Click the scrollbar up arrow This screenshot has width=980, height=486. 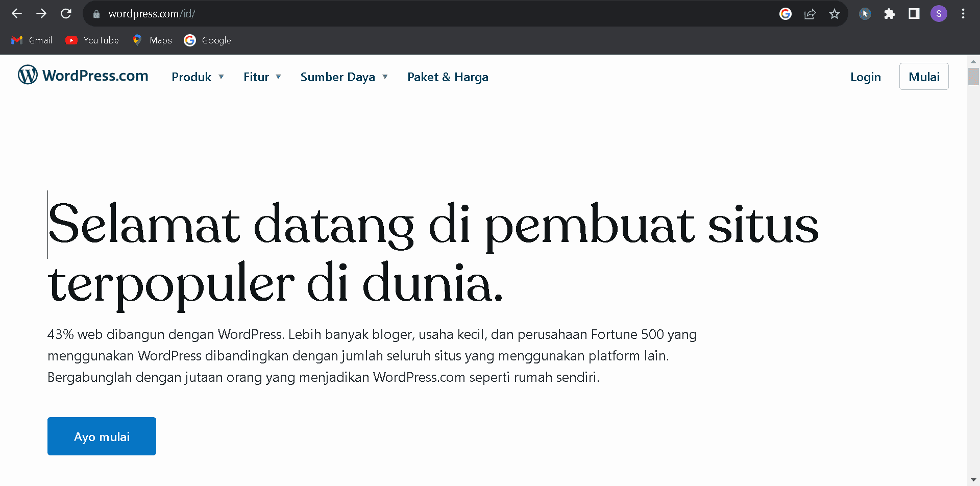973,61
